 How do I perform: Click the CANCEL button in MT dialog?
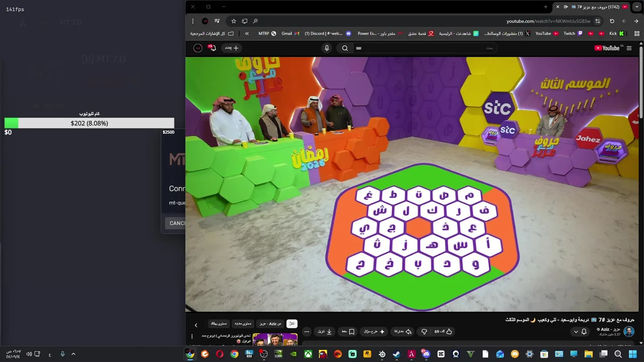176,223
